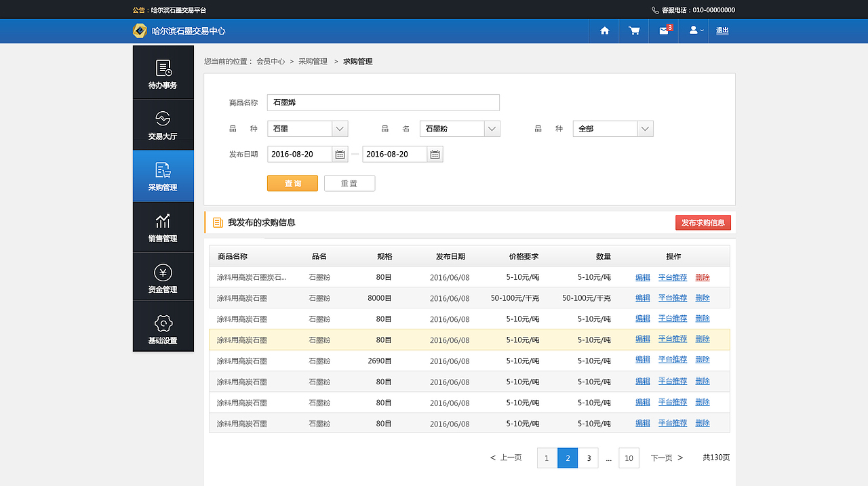Switch to 销售管理 in the sidebar

point(163,226)
